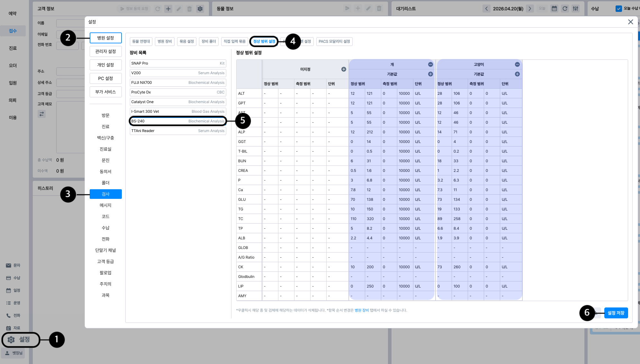The width and height of the screenshot is (640, 364).
Task: Open the filter sliders icon in 대기리스트
Action: 575,9
